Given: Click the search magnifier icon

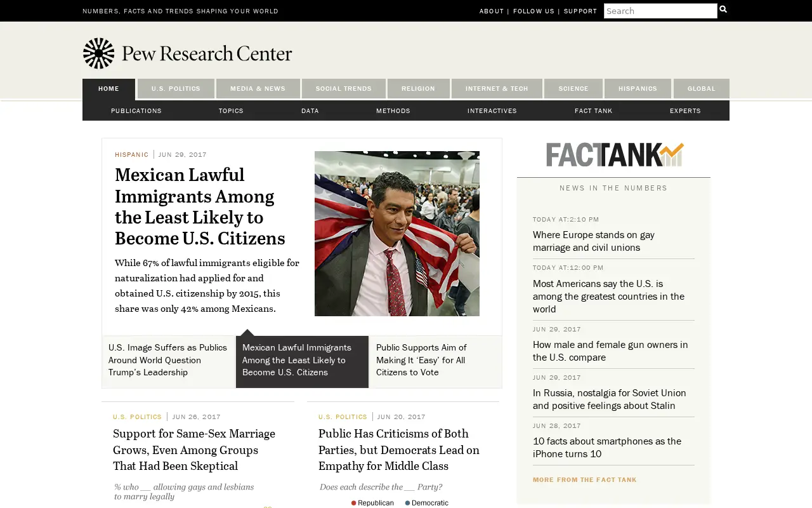Looking at the screenshot, I should point(723,10).
